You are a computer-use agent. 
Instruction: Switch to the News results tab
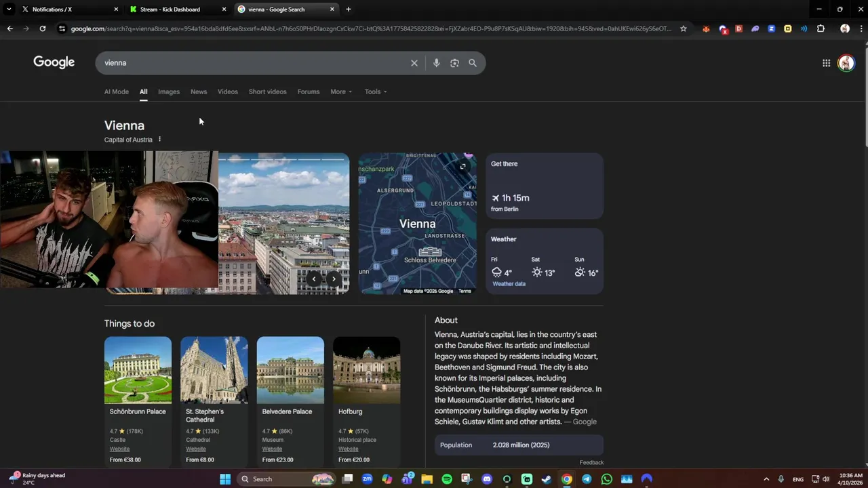coord(199,91)
